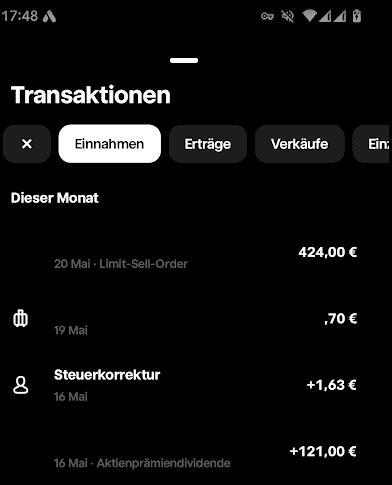The width and height of the screenshot is (392, 485).
Task: Open the 424,00 € transaction amount
Action: [328, 252]
